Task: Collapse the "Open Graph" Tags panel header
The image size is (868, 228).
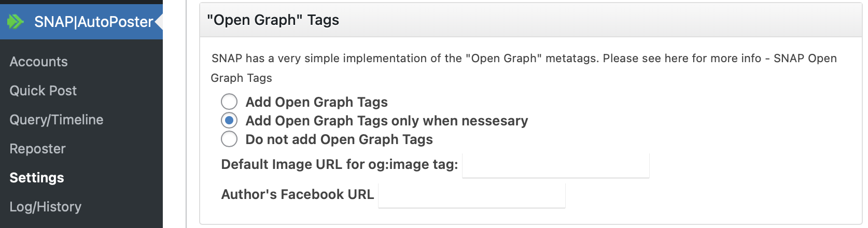Action: tap(530, 20)
